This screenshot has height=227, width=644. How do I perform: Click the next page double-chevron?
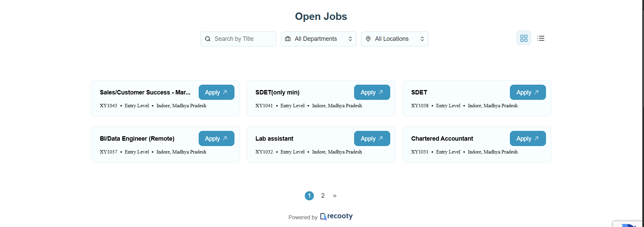tap(335, 196)
